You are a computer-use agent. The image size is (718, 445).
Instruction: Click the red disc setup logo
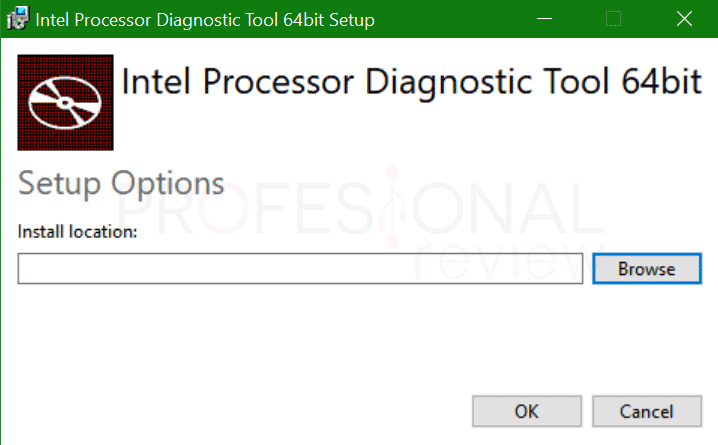click(65, 103)
